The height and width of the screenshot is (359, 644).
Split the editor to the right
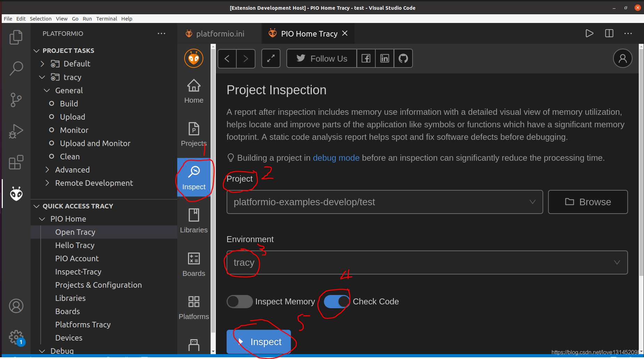pos(609,33)
